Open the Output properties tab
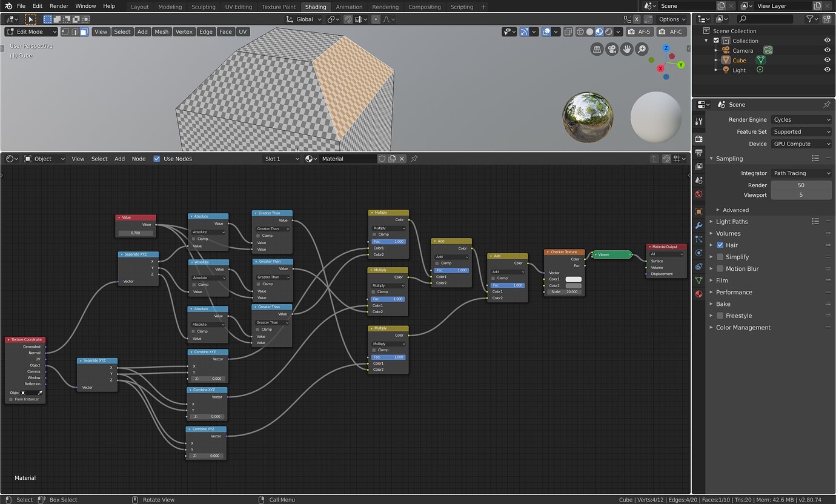The height and width of the screenshot is (504, 836). (x=699, y=152)
